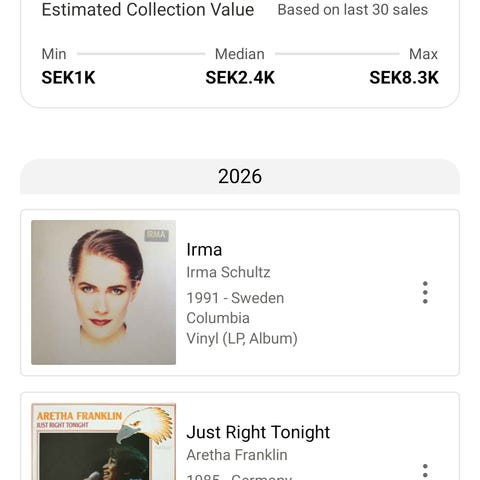Tap the Irma Schultz album cover thumbnail
This screenshot has height=480, width=480.
click(103, 292)
